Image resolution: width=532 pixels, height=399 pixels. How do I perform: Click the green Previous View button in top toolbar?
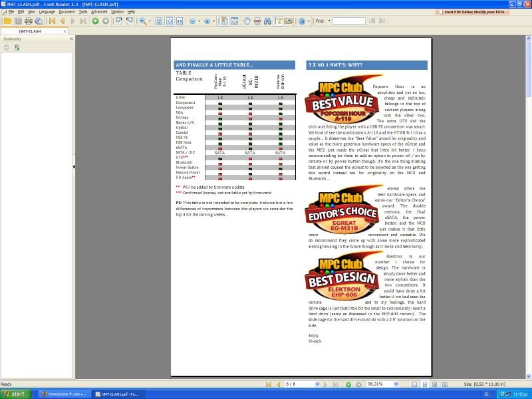tap(95, 21)
